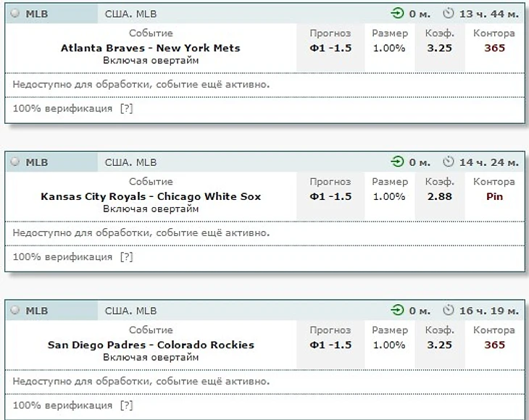Click clock icon beside 16 ч. 19 м.

[x=449, y=310]
